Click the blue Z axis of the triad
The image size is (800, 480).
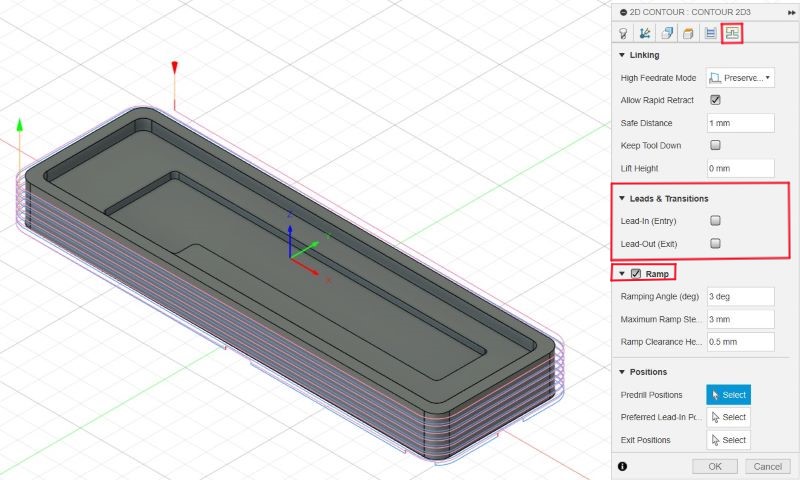point(290,241)
